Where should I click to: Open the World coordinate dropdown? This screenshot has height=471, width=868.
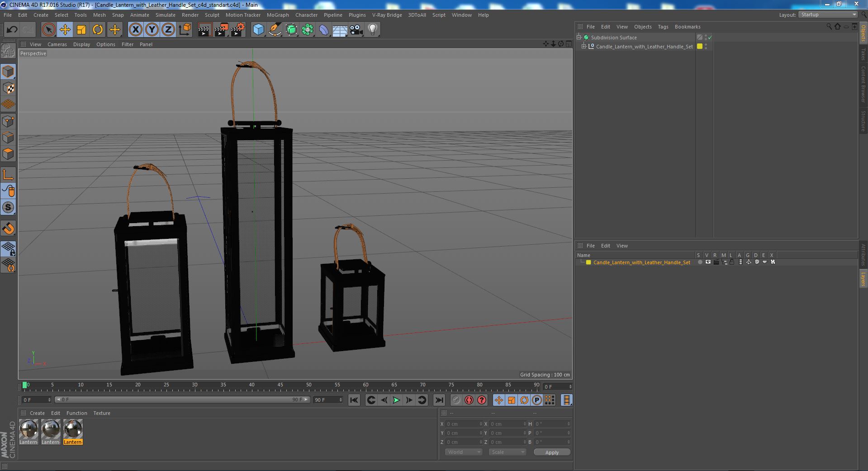pos(464,452)
